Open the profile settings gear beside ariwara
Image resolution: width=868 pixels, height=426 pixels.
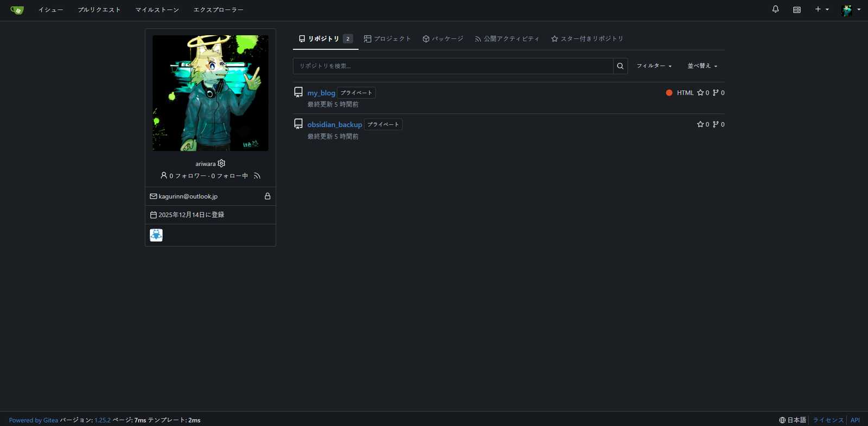pos(221,163)
